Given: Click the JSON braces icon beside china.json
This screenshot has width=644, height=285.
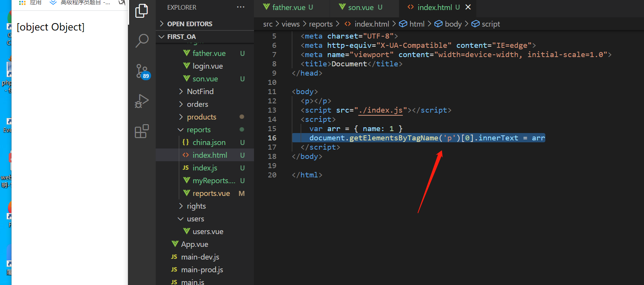Looking at the screenshot, I should (186, 142).
